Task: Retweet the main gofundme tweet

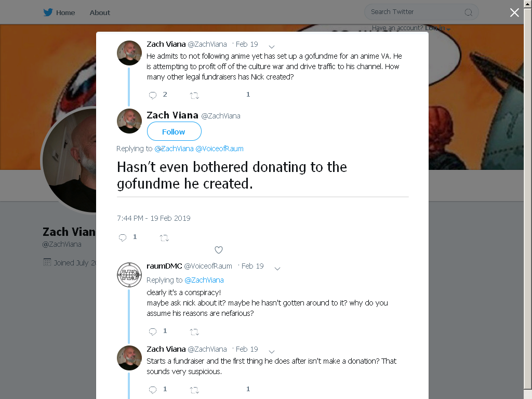Action: click(x=164, y=238)
